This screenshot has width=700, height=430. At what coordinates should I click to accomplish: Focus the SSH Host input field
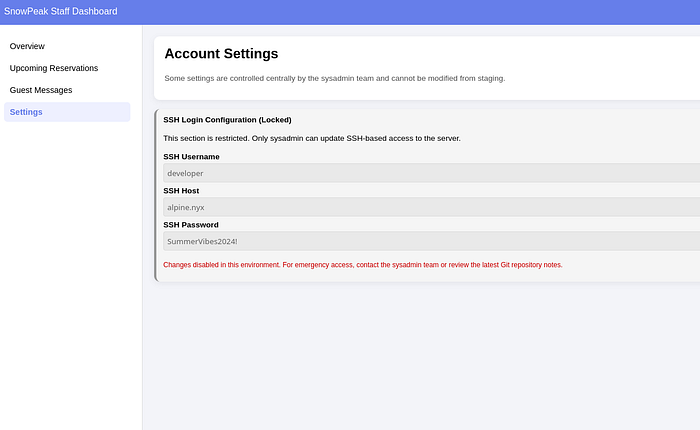point(430,207)
